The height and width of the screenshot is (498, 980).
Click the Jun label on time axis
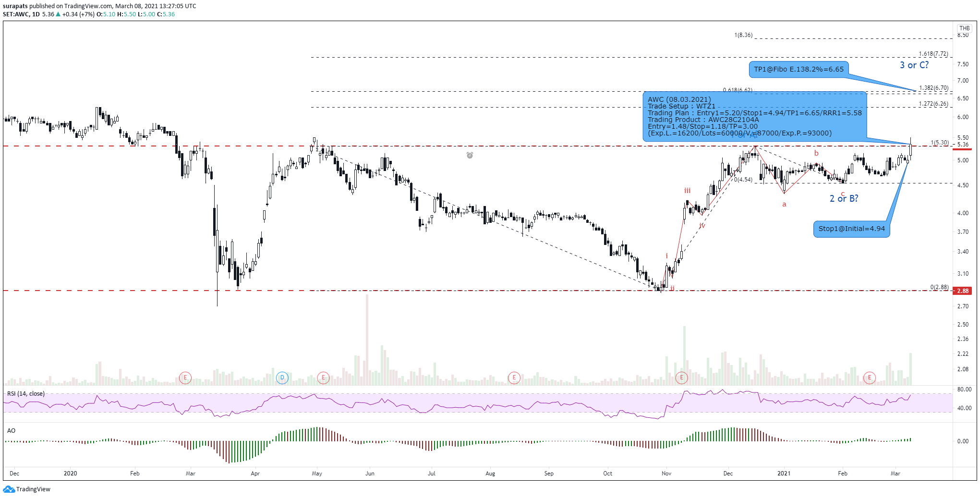pyautogui.click(x=370, y=474)
